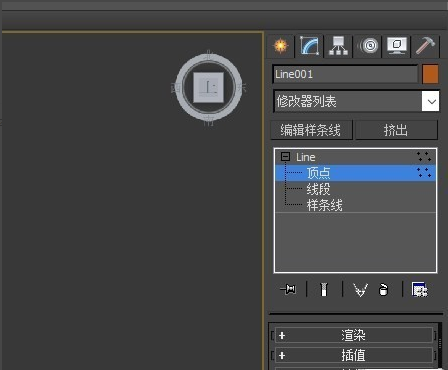Open Configure Modifier Sets icon
Viewport: 448px width, 370px height.
[420, 289]
